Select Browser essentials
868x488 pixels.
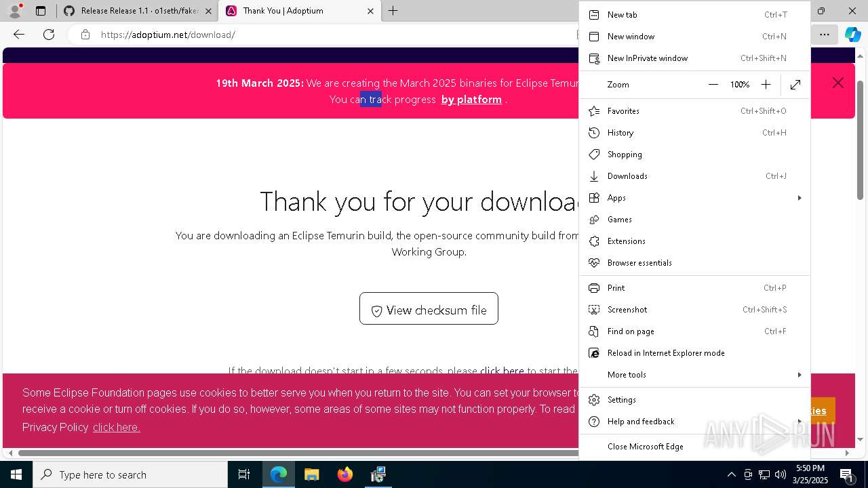pos(694,263)
